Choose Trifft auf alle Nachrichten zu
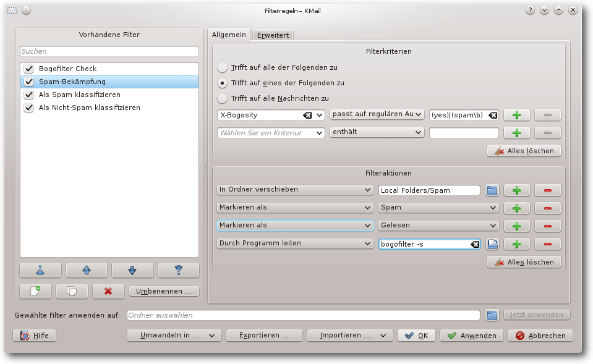593x364 pixels. tap(223, 99)
